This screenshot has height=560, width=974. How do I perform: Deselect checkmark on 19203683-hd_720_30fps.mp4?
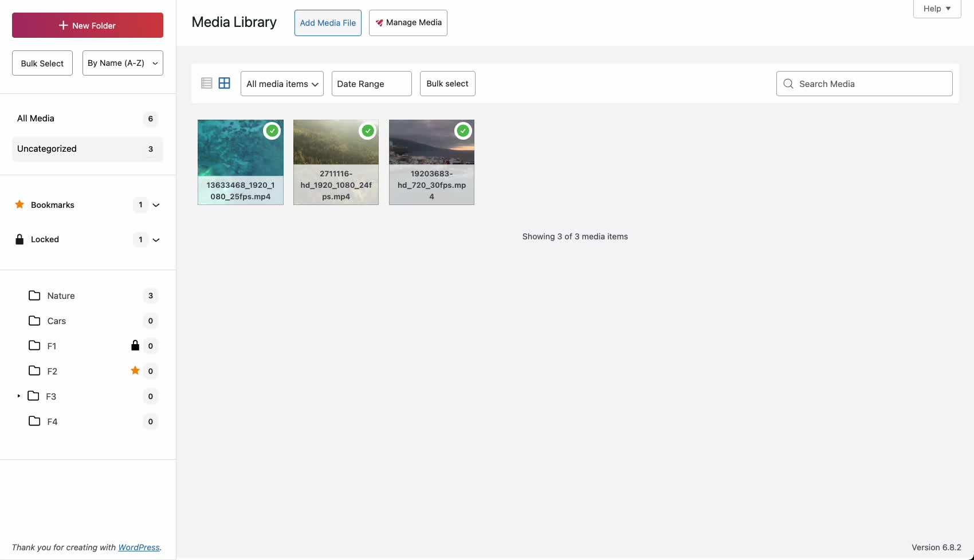click(463, 131)
